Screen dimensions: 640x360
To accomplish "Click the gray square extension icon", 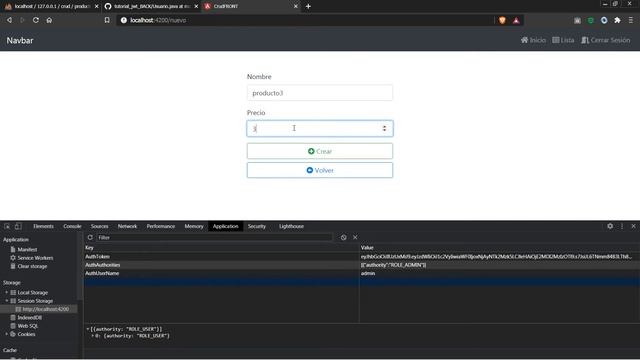I will coord(577,20).
